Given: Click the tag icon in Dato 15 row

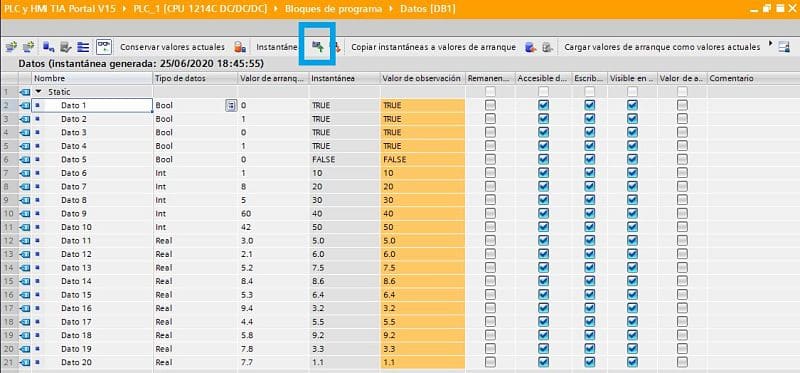Looking at the screenshot, I should [25, 295].
